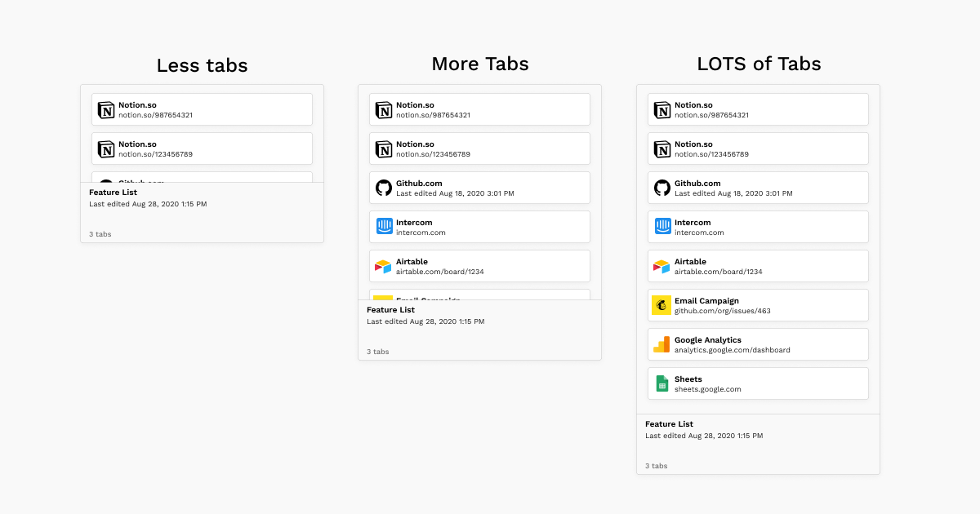Open the Notion.so/987654321 tab in More Tabs
This screenshot has width=980, height=514.
pyautogui.click(x=479, y=109)
